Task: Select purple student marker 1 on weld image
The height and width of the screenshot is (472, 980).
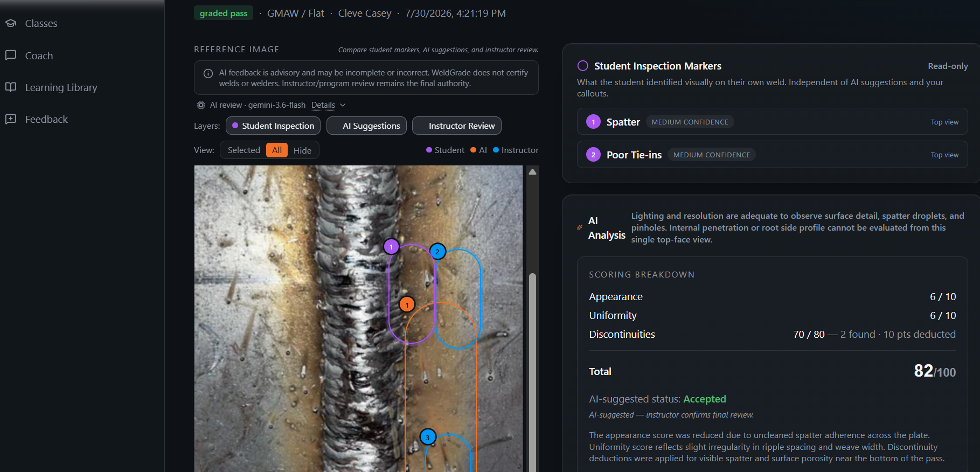Action: [x=391, y=247]
